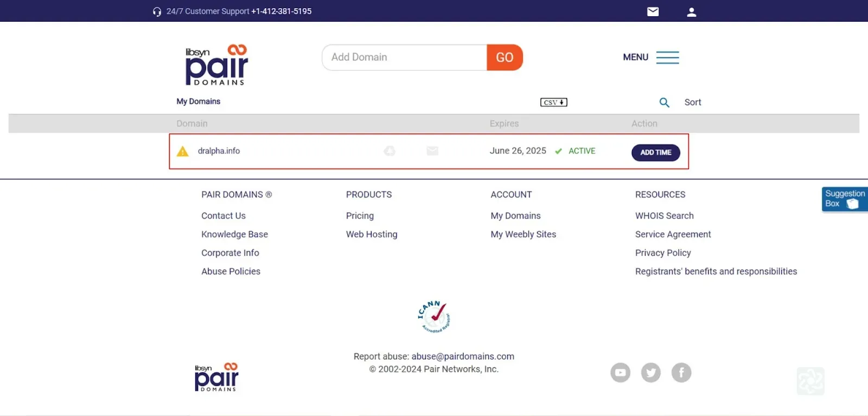This screenshot has height=416, width=868.
Task: Click the Action column header
Action: point(644,124)
